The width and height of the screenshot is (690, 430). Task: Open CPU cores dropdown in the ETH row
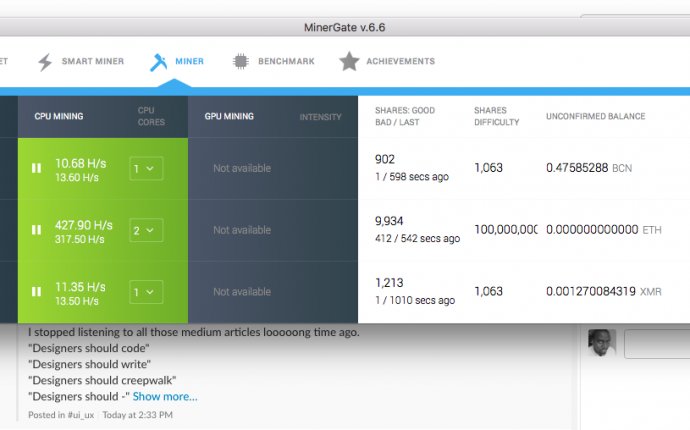146,230
